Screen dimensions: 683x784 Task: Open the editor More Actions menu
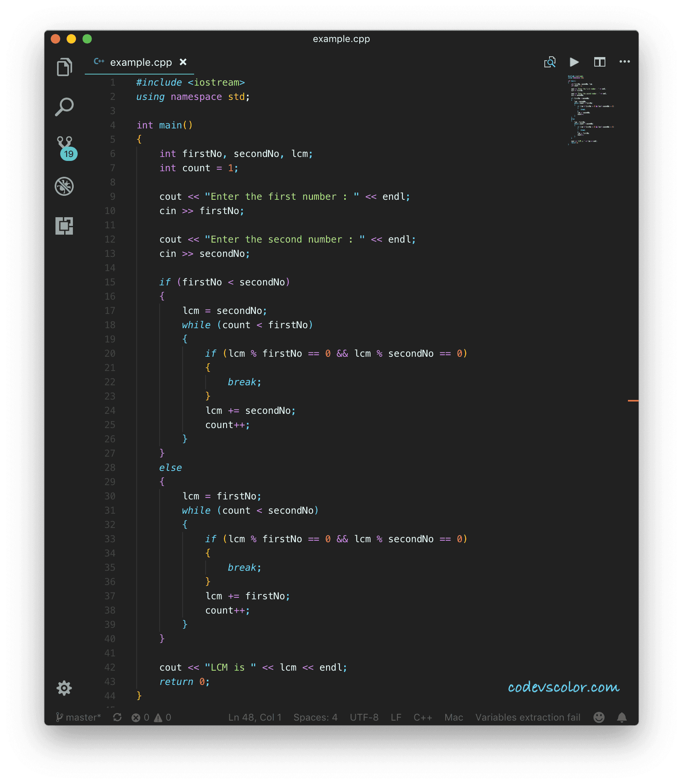tap(624, 62)
